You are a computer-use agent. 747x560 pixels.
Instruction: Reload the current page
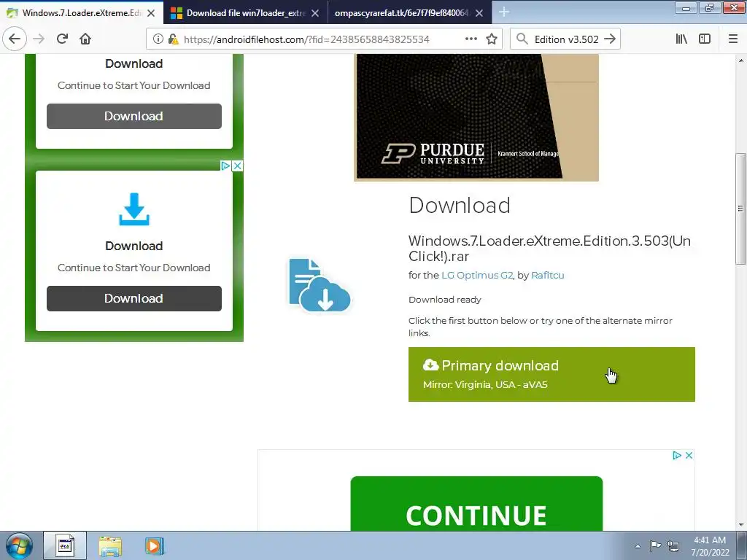pyautogui.click(x=62, y=39)
